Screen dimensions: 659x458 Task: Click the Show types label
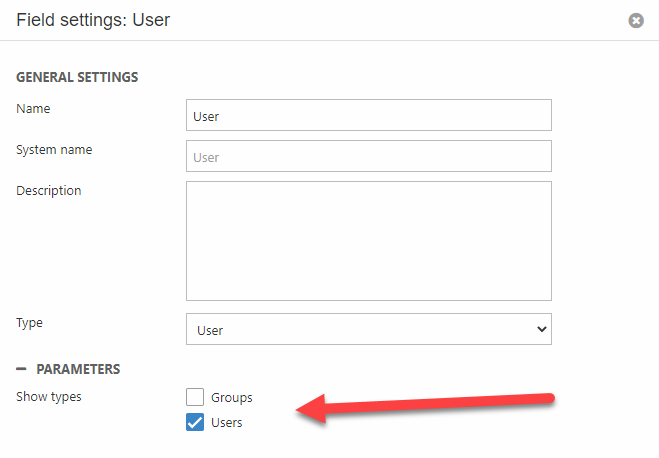click(x=49, y=397)
